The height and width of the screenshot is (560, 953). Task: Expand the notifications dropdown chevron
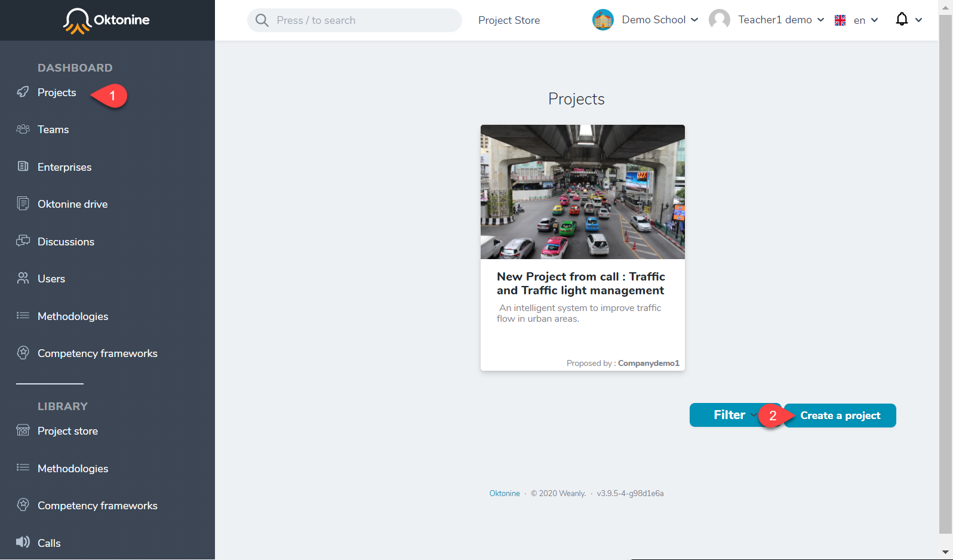918,20
